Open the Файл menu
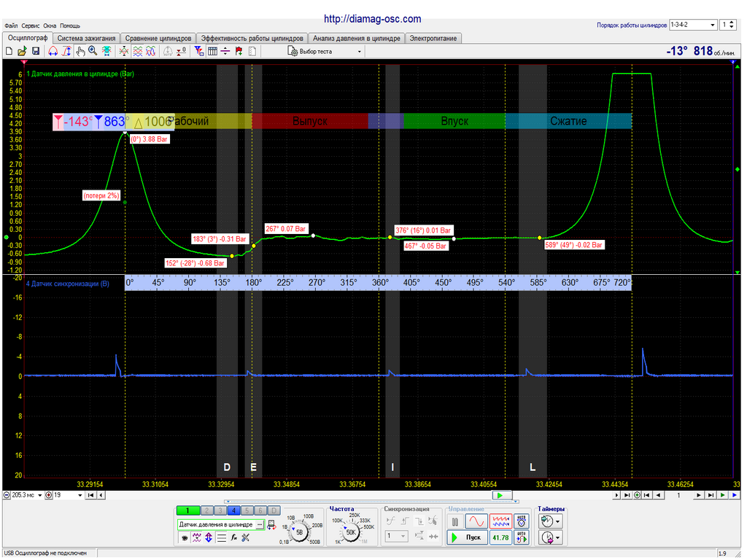The height and width of the screenshot is (560, 747). [x=11, y=26]
